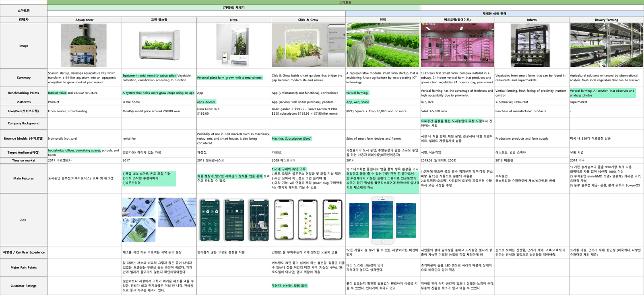The width and height of the screenshot is (644, 295).
Task: Click the 엔씽 column header
Action: coord(383,20)
